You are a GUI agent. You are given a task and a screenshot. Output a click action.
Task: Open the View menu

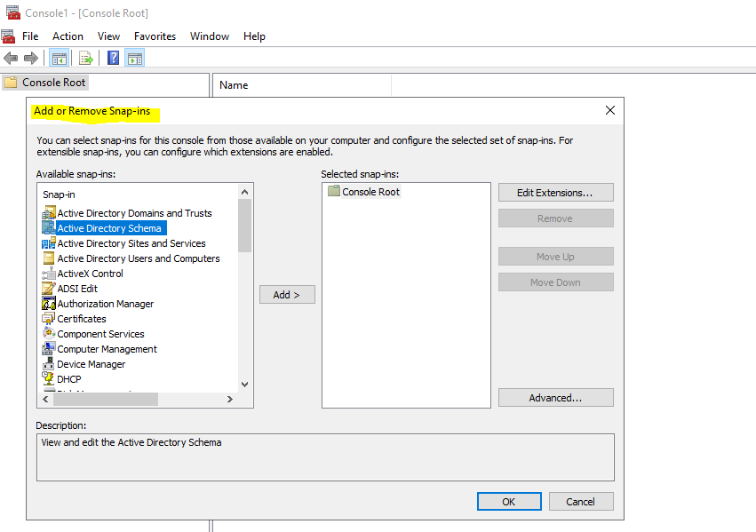tap(108, 36)
